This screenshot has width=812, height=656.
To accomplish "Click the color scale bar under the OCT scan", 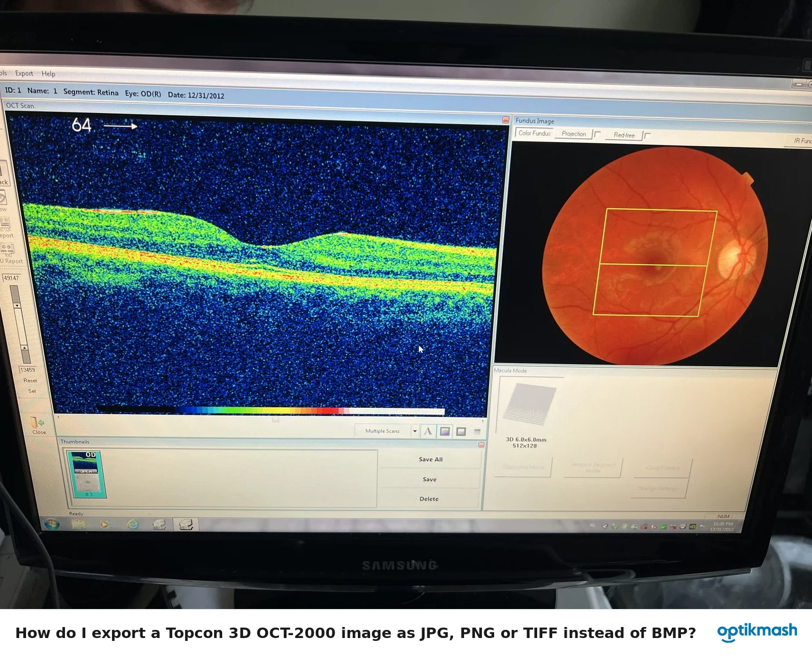I will pos(271,411).
